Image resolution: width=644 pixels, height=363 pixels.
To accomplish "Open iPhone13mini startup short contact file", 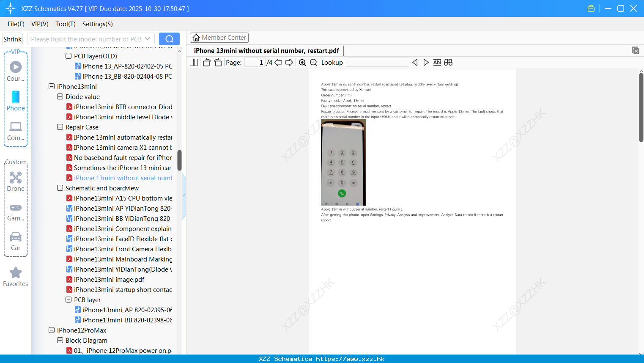I will tap(119, 289).
